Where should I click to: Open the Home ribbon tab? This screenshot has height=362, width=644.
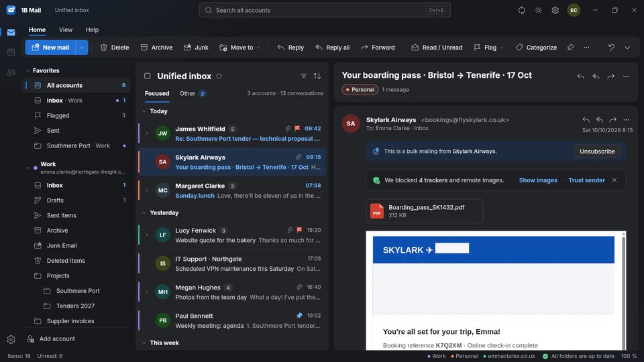pos(37,30)
